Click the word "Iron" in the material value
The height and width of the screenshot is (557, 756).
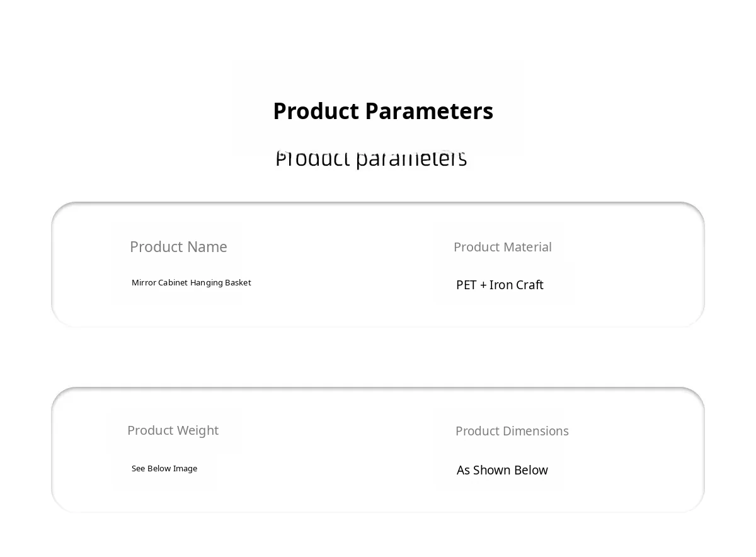coord(501,285)
